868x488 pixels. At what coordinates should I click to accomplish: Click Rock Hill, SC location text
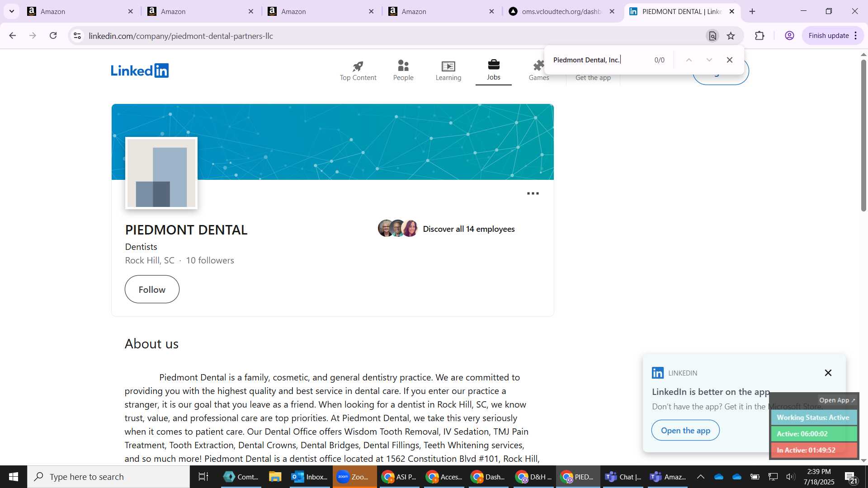coord(150,260)
